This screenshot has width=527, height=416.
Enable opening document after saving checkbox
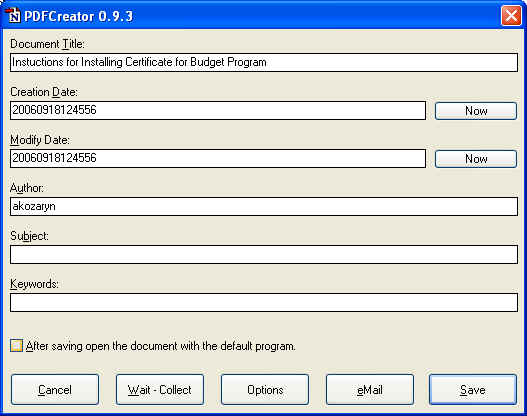coord(16,345)
